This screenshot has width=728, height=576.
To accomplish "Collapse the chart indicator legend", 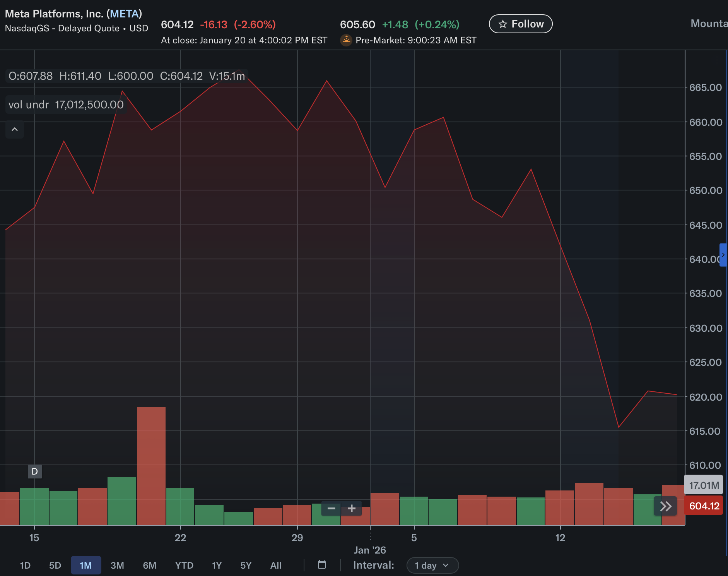I will (15, 129).
